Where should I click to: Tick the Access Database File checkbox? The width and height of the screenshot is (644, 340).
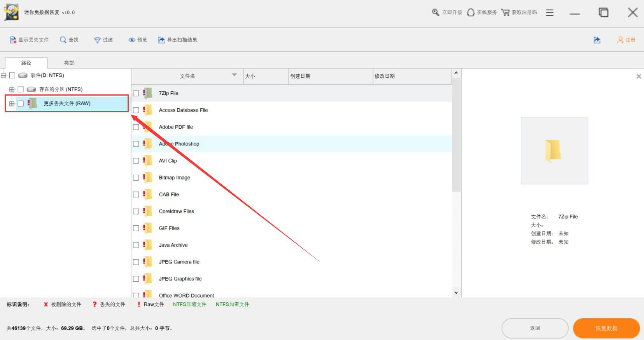(136, 110)
